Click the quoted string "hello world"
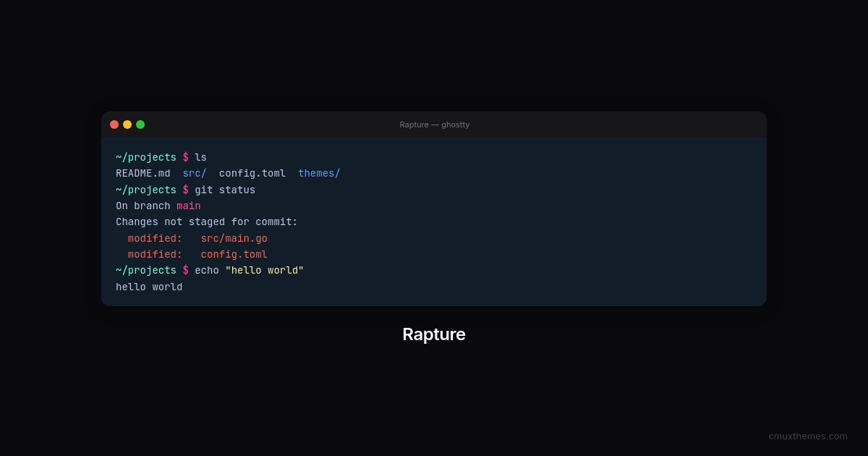The image size is (868, 456). [x=265, y=271]
